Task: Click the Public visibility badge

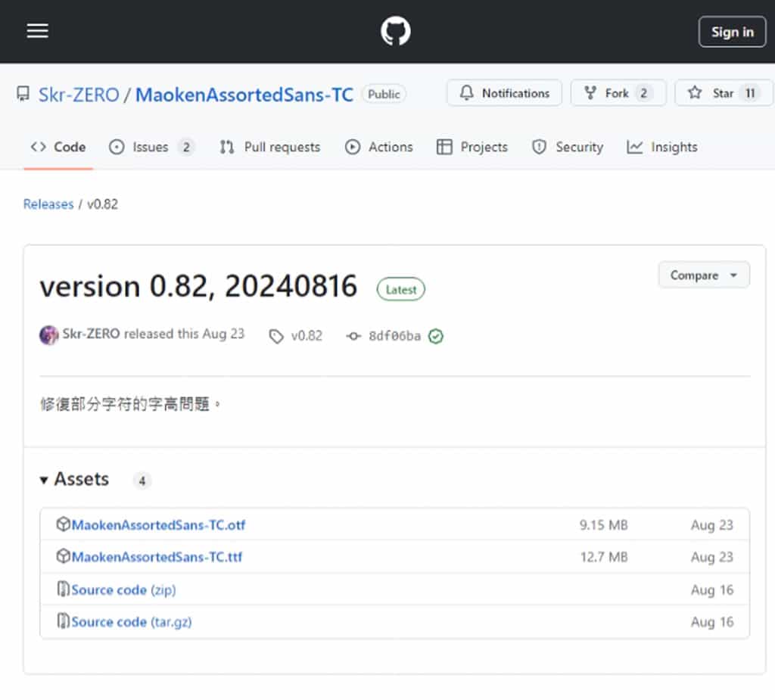Action: tap(384, 94)
